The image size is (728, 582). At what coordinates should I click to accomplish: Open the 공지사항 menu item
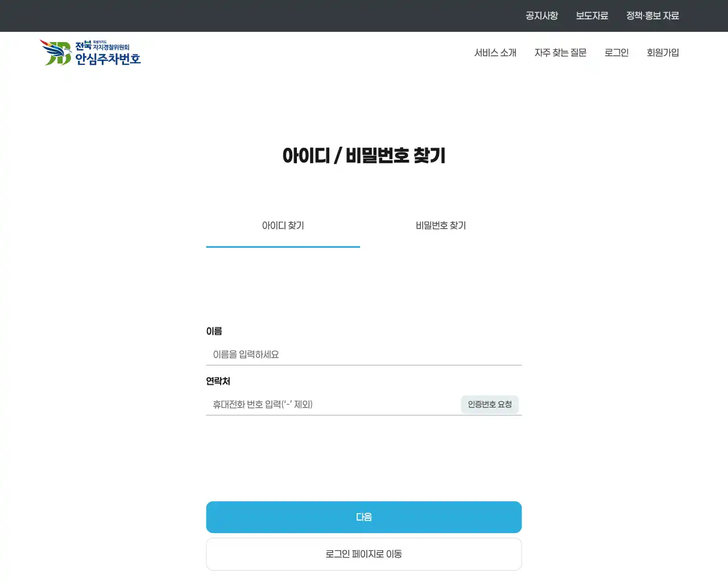(542, 15)
